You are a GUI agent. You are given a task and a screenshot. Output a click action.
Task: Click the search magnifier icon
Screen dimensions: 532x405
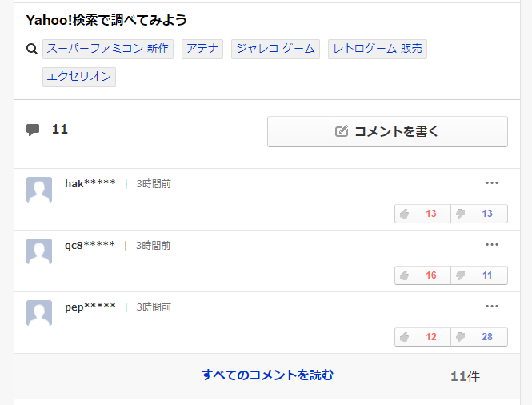pos(32,50)
